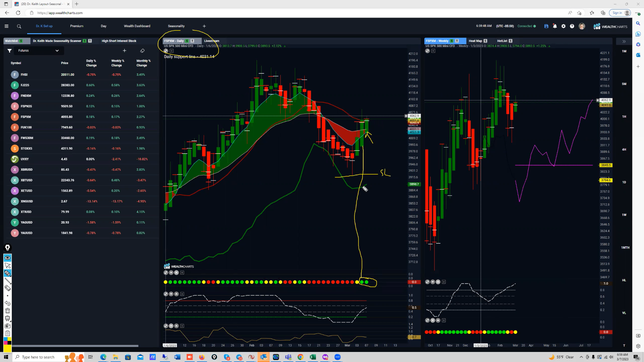The image size is (644, 362).
Task: Select the FSPXM row in watchlist
Action: pos(80,117)
